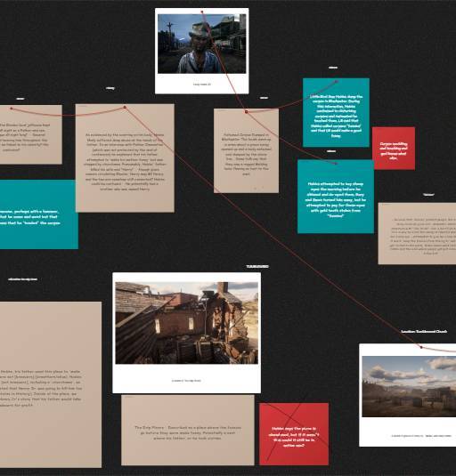
Task: Select the red pin on the large central tan note
Action: point(125,107)
